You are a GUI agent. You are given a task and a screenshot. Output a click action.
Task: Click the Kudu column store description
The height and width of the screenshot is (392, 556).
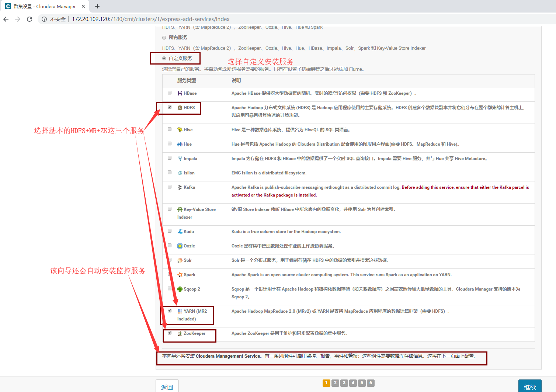[x=286, y=232]
